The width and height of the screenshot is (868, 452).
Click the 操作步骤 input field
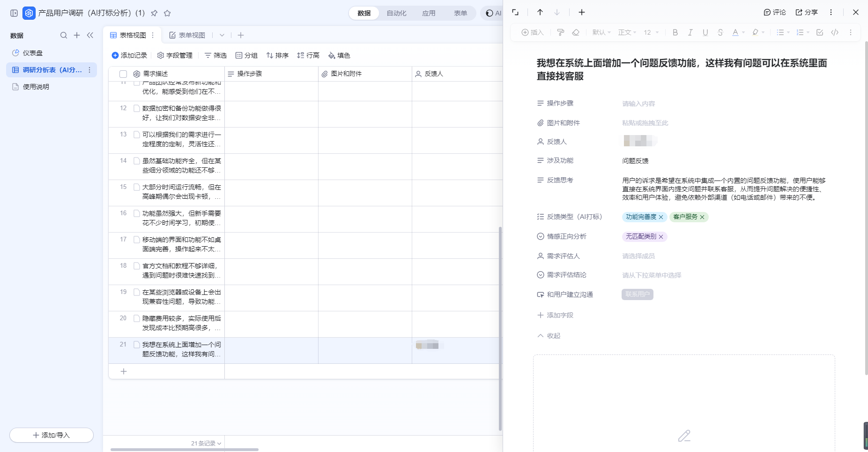click(x=638, y=104)
